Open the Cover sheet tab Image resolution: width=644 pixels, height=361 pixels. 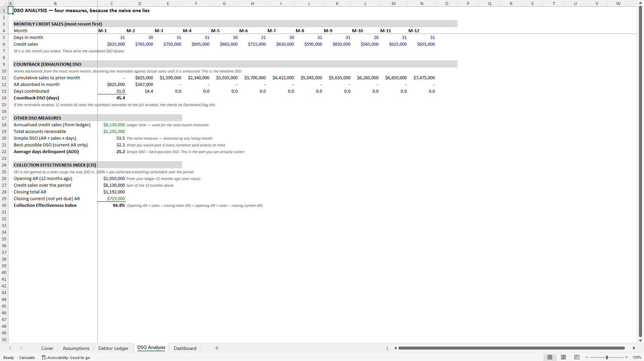(x=47, y=348)
